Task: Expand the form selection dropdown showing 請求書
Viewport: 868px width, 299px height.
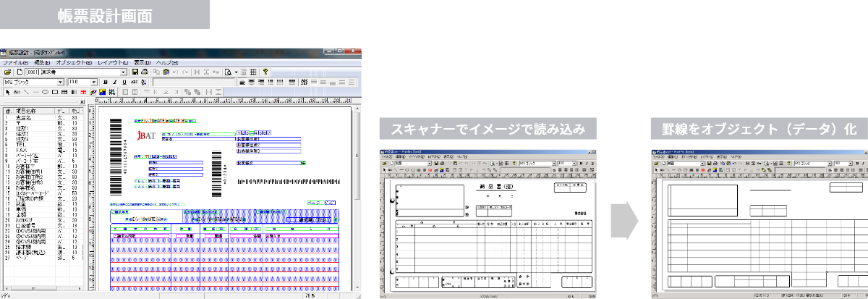Action: [124, 72]
